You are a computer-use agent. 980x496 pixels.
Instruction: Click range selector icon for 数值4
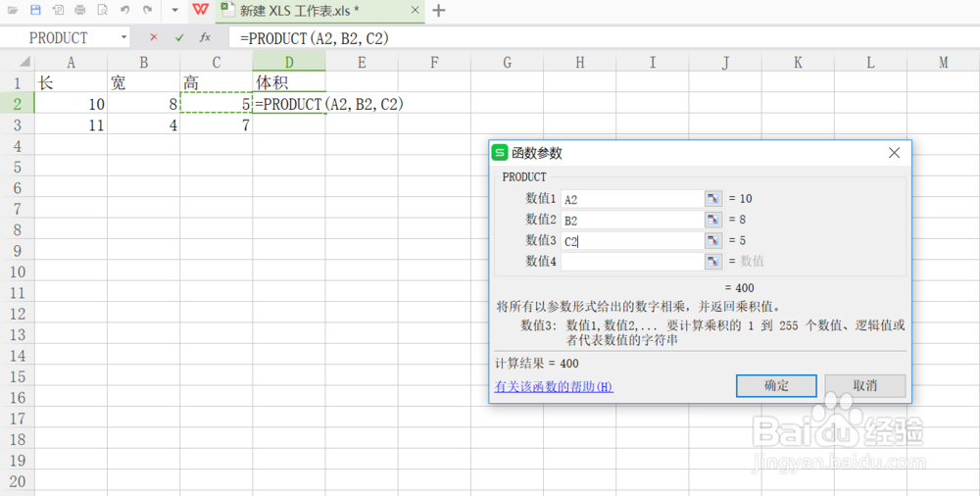(x=713, y=262)
